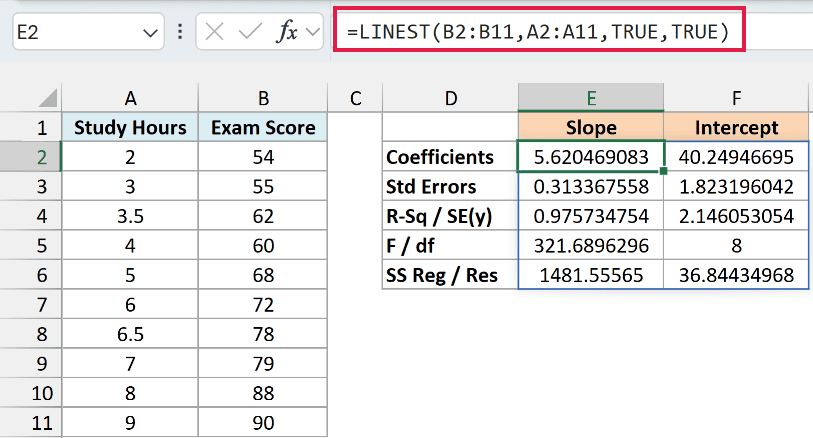Click the 'Intercept' header cell
The height and width of the screenshot is (438, 813).
pyautogui.click(x=736, y=128)
